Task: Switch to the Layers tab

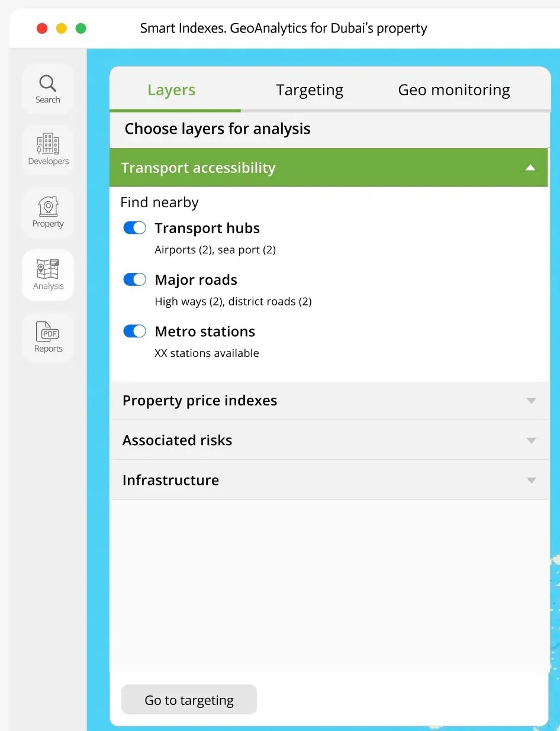Action: click(172, 90)
